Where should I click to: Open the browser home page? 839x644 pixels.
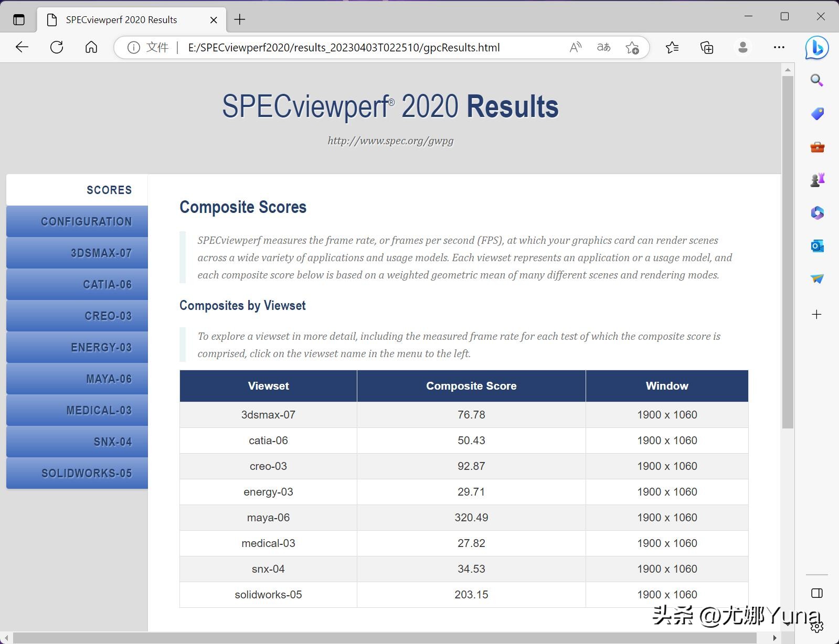[91, 47]
